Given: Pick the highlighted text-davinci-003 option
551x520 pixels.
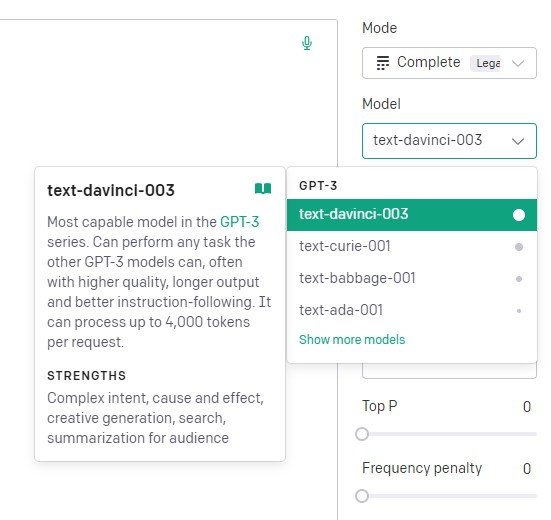Looking at the screenshot, I should pos(412,215).
